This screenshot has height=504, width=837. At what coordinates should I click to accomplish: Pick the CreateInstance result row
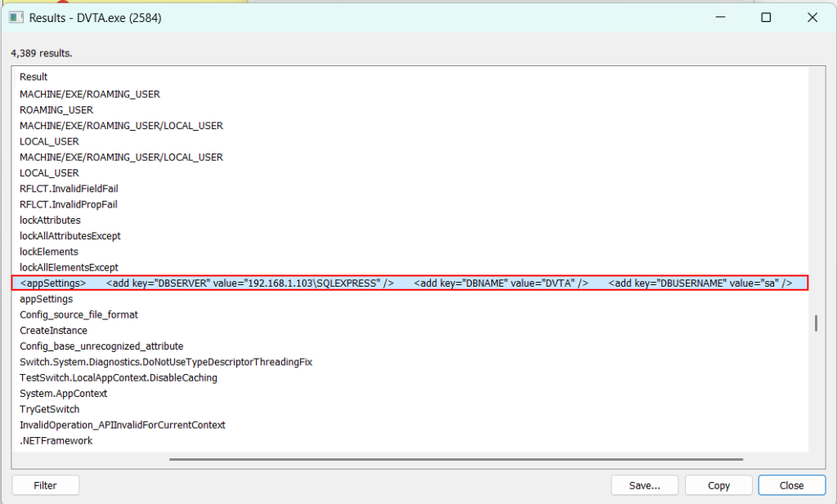[x=53, y=331]
